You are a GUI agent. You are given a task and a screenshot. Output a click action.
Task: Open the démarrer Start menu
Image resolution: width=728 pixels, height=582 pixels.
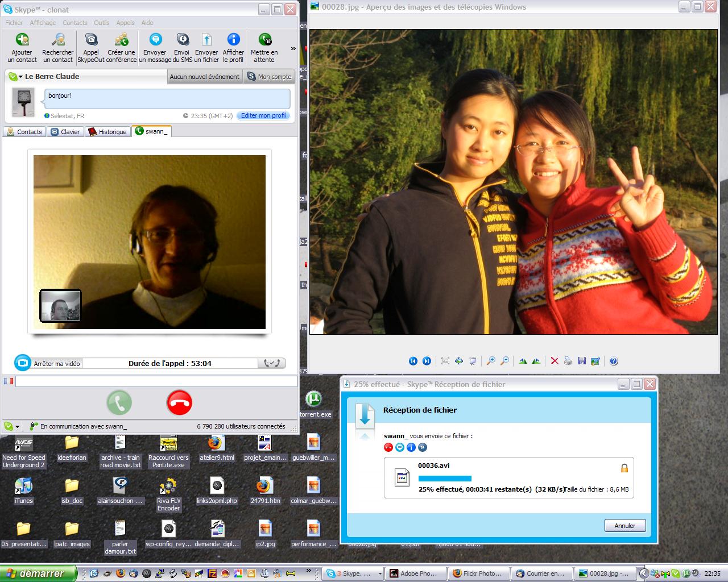(x=38, y=573)
